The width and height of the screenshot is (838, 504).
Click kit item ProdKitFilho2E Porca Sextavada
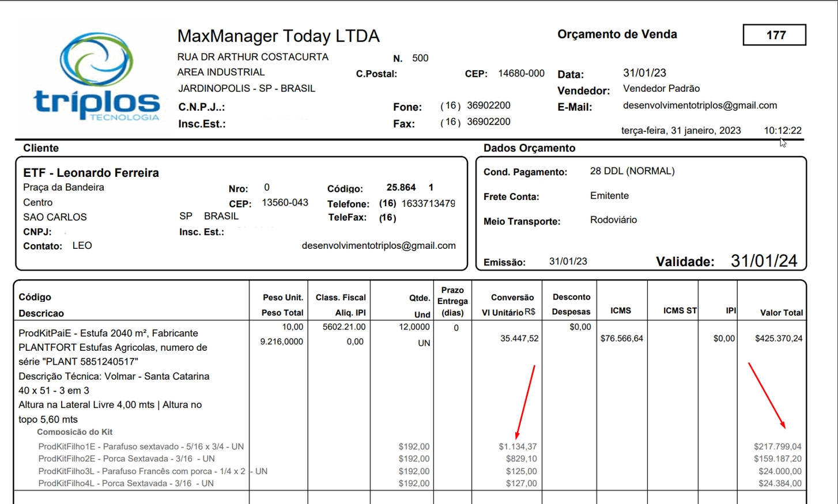126,459
